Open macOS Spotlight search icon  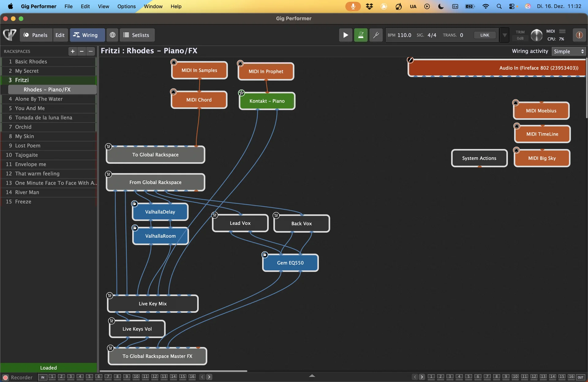pyautogui.click(x=499, y=6)
